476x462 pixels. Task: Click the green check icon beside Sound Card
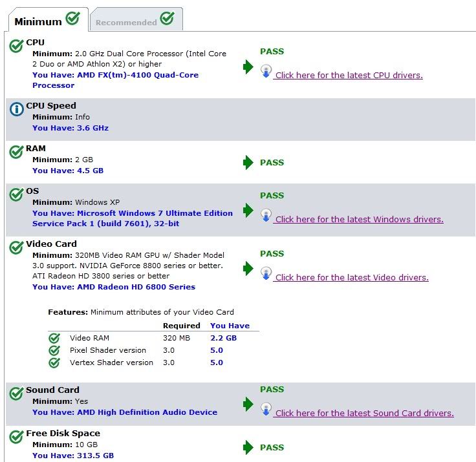(17, 394)
